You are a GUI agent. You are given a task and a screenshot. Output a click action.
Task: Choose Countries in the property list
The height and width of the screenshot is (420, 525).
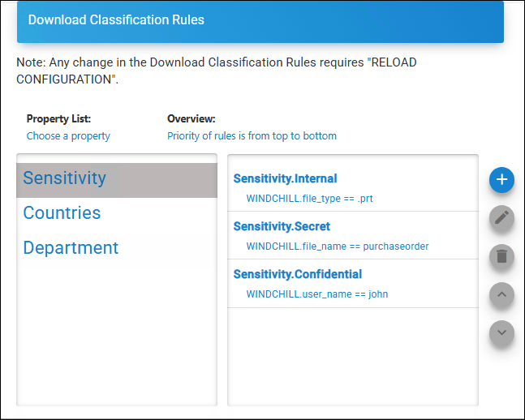(x=117, y=213)
